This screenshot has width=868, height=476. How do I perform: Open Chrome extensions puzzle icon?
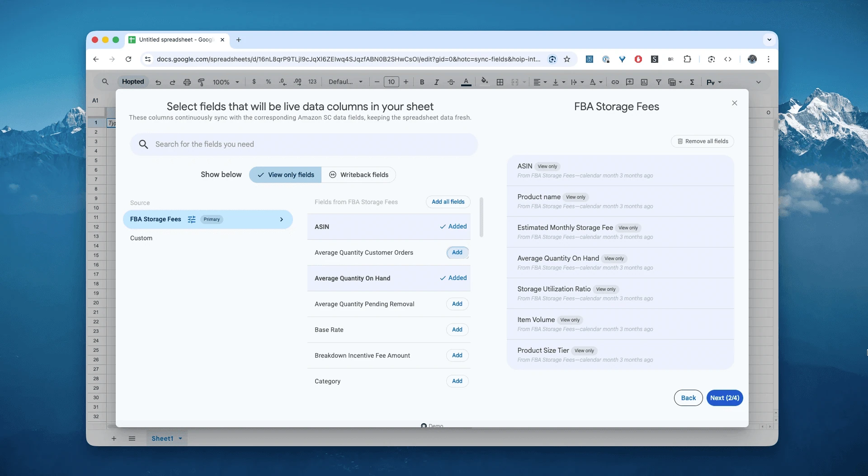[x=687, y=59]
